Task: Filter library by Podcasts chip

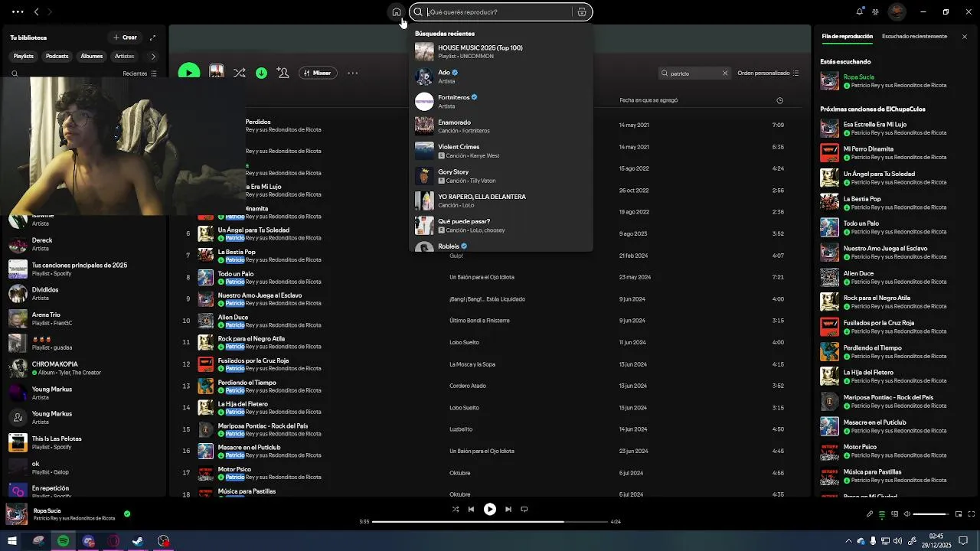Action: click(57, 56)
